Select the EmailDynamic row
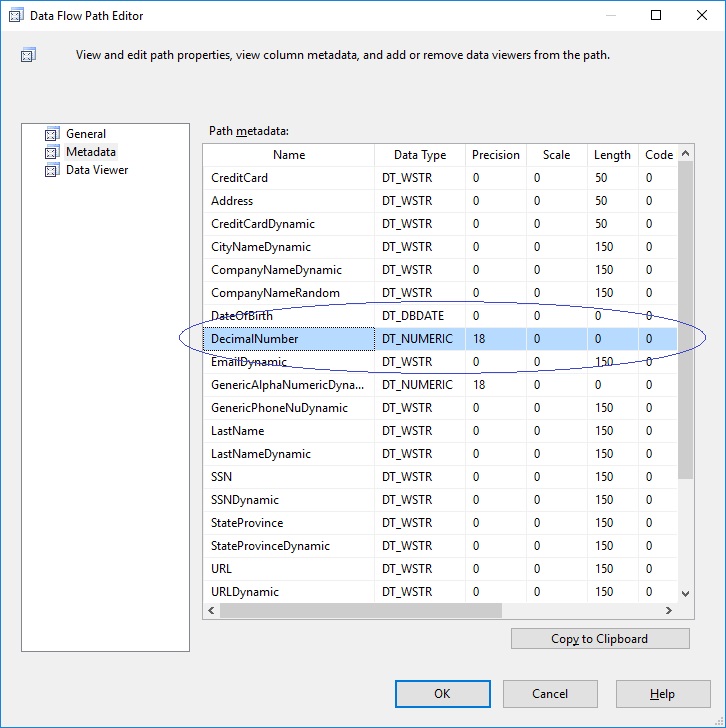The width and height of the screenshot is (726, 728). point(440,362)
